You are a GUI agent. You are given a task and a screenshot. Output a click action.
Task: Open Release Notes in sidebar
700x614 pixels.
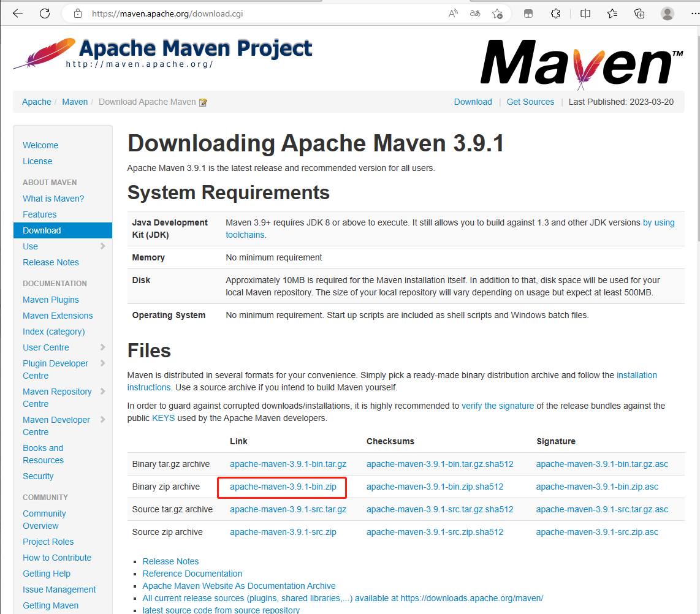[51, 262]
